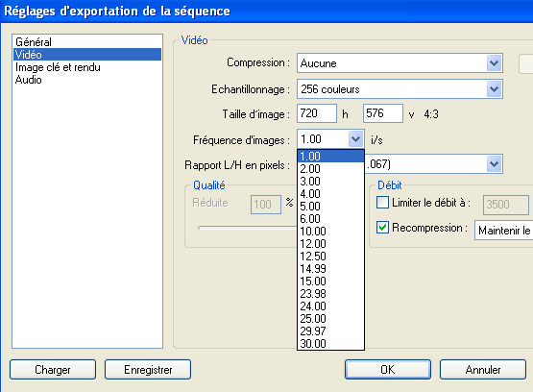Open the Compression dropdown arrow
The image size is (533, 392).
pyautogui.click(x=494, y=62)
